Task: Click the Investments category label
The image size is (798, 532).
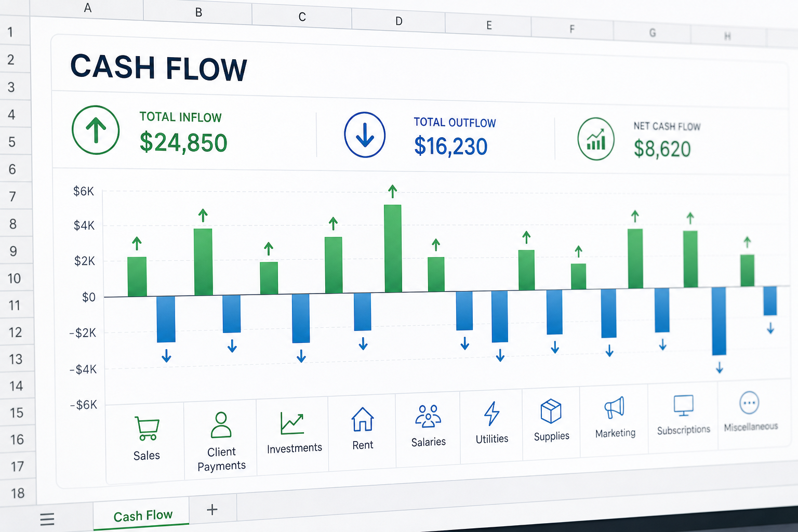Action: [295, 448]
